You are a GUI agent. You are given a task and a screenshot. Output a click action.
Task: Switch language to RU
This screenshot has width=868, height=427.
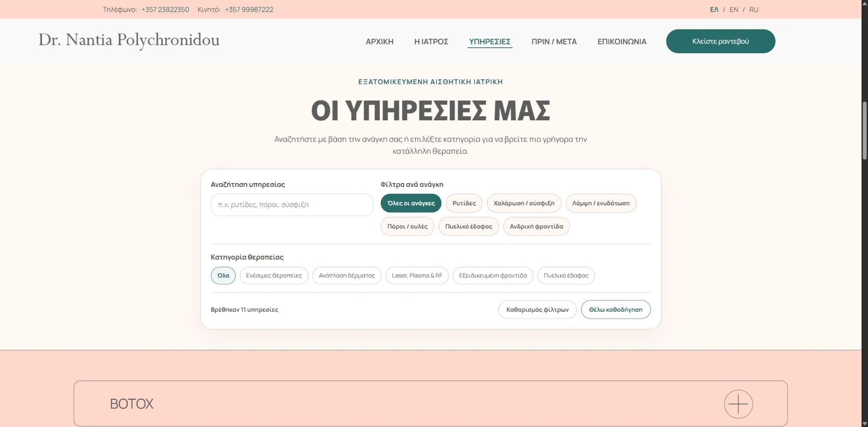click(753, 10)
